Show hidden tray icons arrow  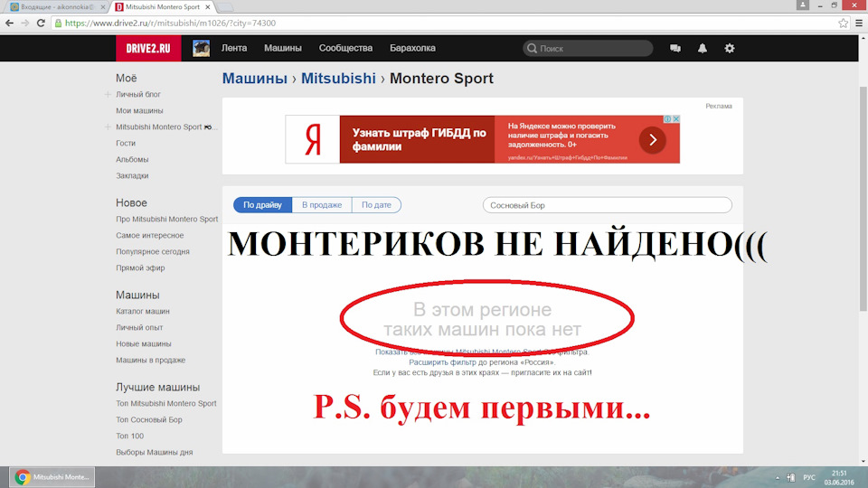(778, 477)
